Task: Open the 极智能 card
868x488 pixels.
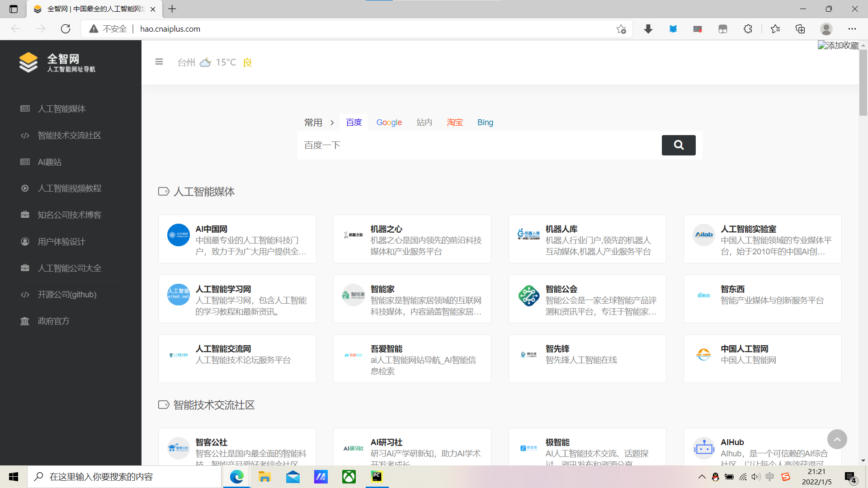Action: [x=587, y=447]
